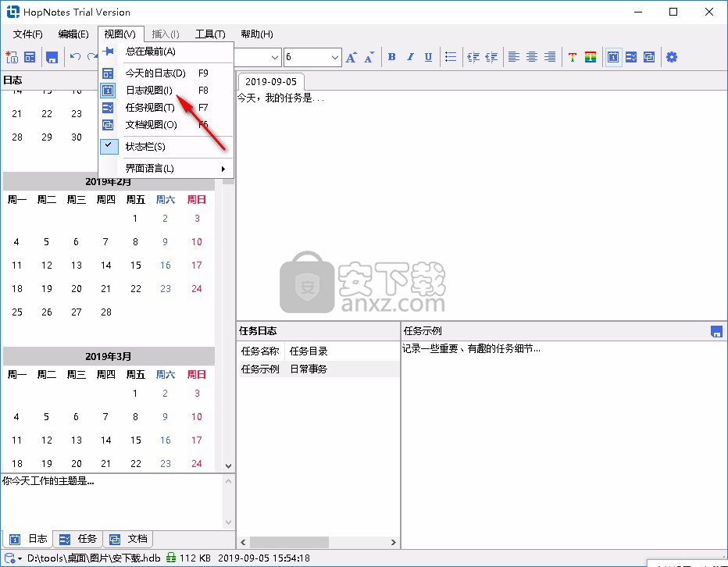Click into the diary text 今天，我的任务是
Screen dimensions: 728x567
coord(280,98)
